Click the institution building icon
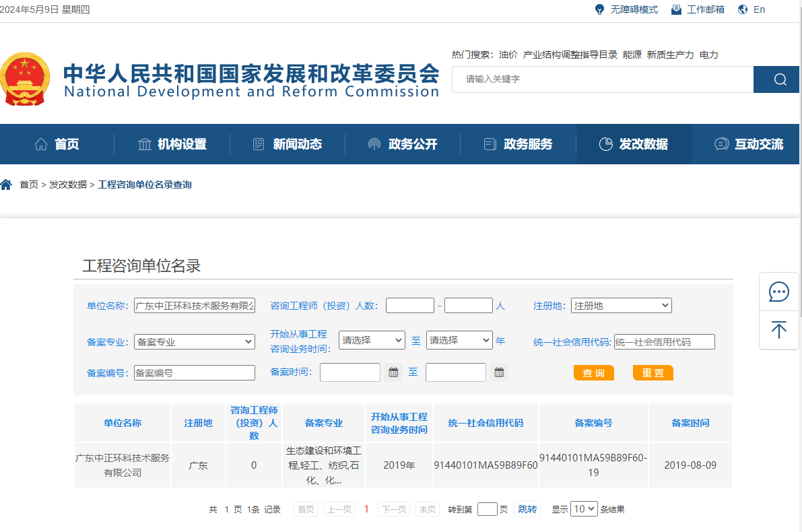Viewport: 802px width, 532px height. (145, 144)
